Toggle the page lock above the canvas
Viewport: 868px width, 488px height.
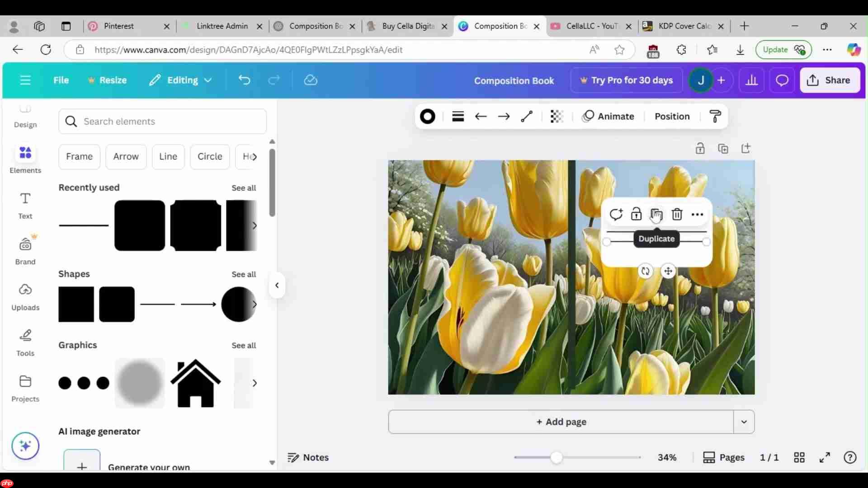coord(700,149)
